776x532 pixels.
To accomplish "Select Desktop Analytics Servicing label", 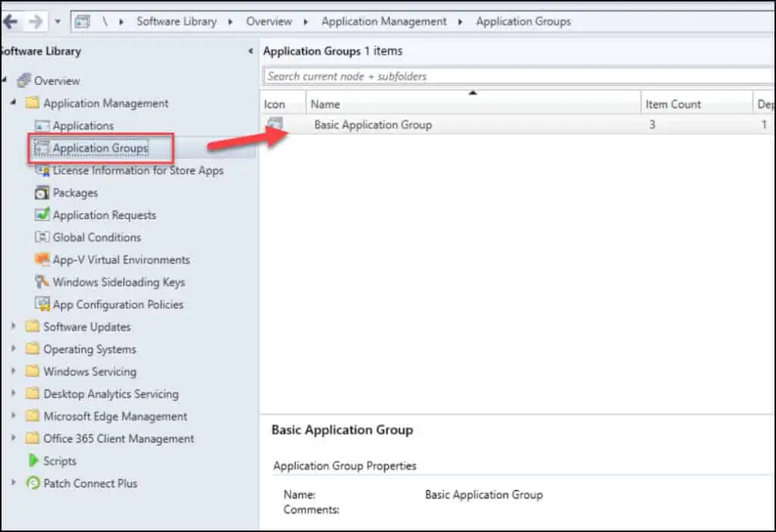I will tap(111, 394).
